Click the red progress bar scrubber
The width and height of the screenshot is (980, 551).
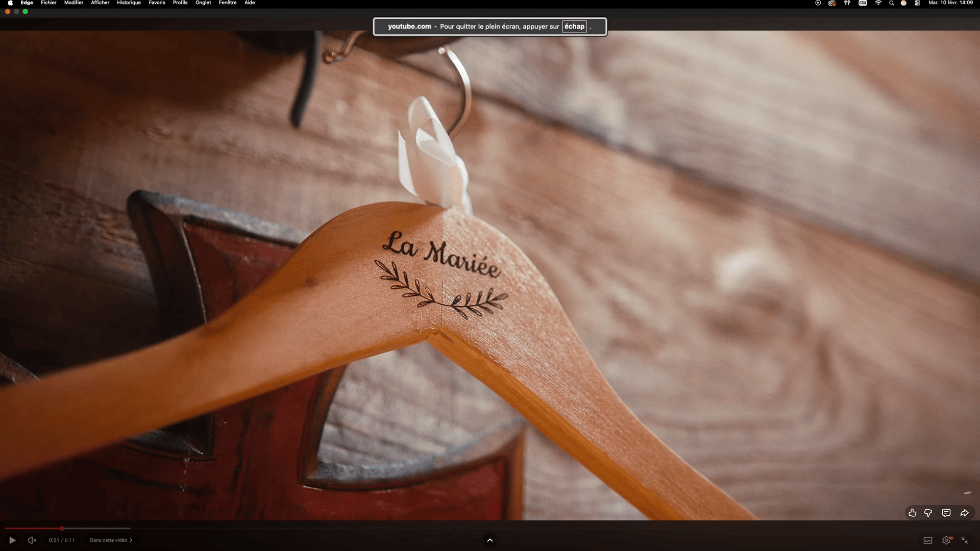click(62, 529)
